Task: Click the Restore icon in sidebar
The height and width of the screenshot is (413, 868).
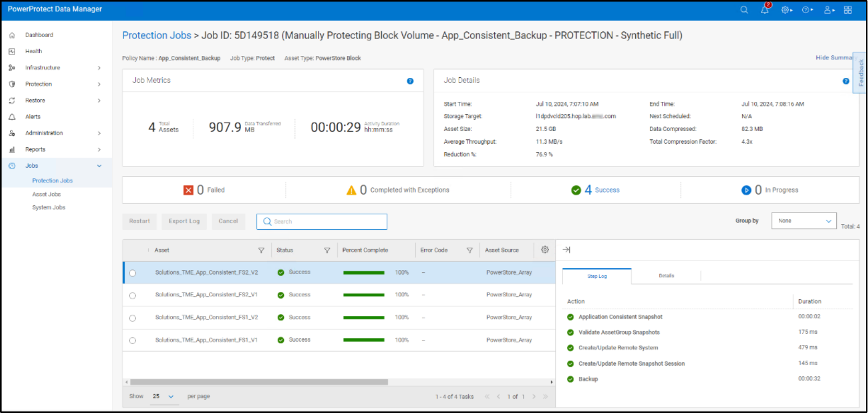Action: click(x=12, y=100)
